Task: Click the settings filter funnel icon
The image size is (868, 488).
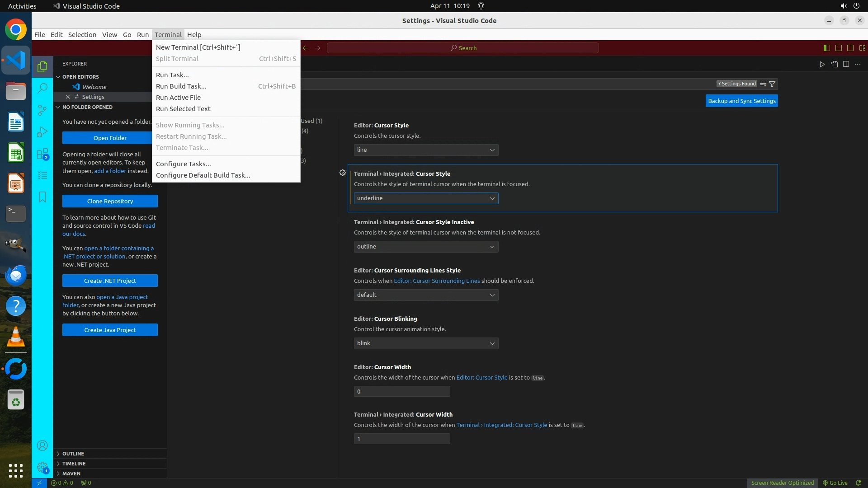Action: coord(772,84)
